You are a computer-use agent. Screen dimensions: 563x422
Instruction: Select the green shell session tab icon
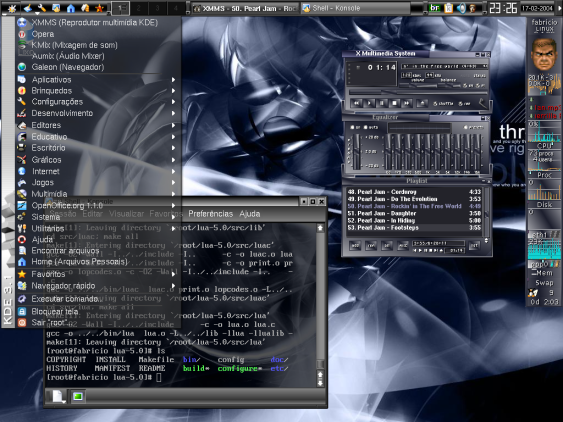[x=78, y=396]
